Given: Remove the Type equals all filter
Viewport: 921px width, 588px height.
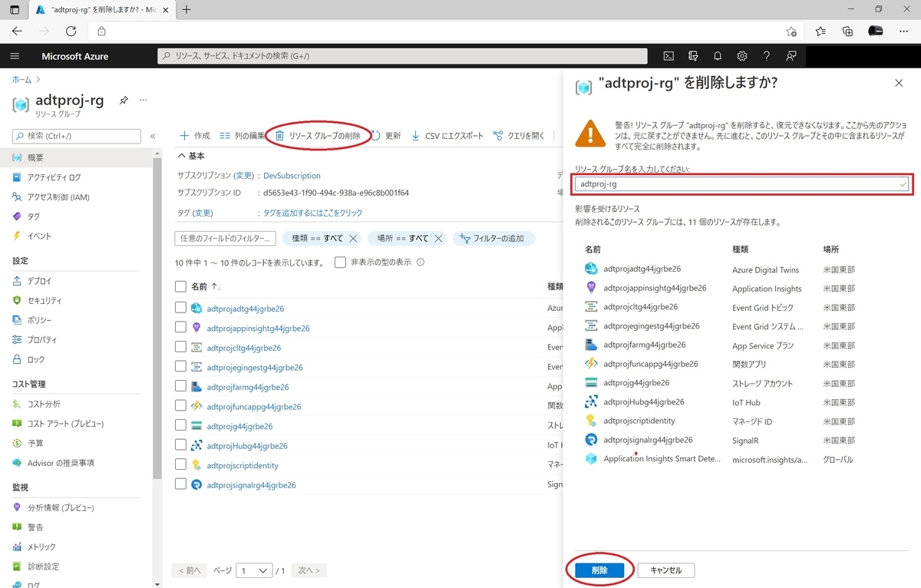Looking at the screenshot, I should click(x=353, y=239).
